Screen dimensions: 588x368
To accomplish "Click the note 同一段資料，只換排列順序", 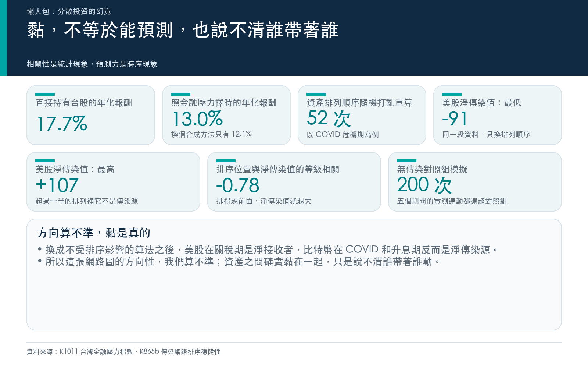I will point(486,134).
